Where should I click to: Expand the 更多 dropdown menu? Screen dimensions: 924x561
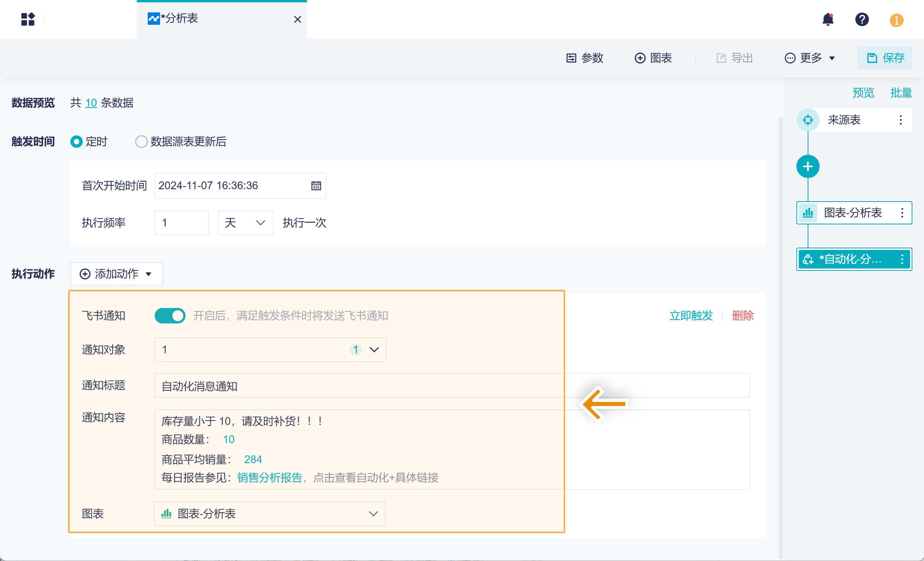[810, 58]
